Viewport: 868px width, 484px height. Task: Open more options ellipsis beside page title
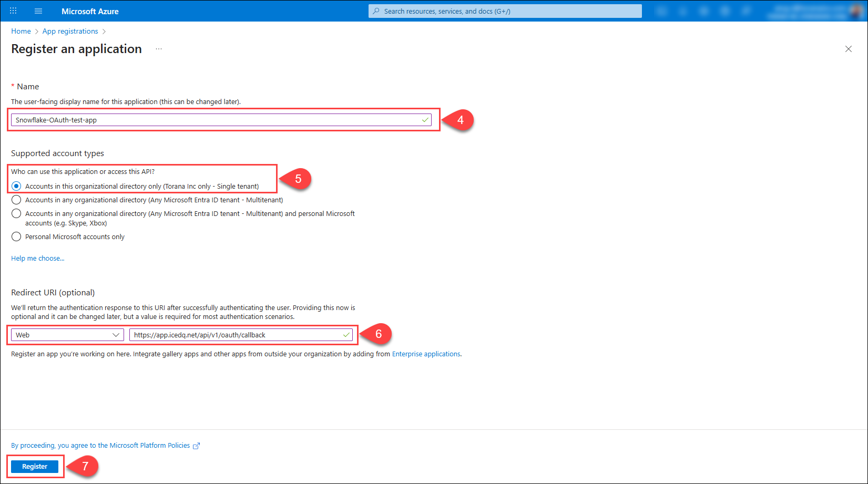tap(159, 49)
